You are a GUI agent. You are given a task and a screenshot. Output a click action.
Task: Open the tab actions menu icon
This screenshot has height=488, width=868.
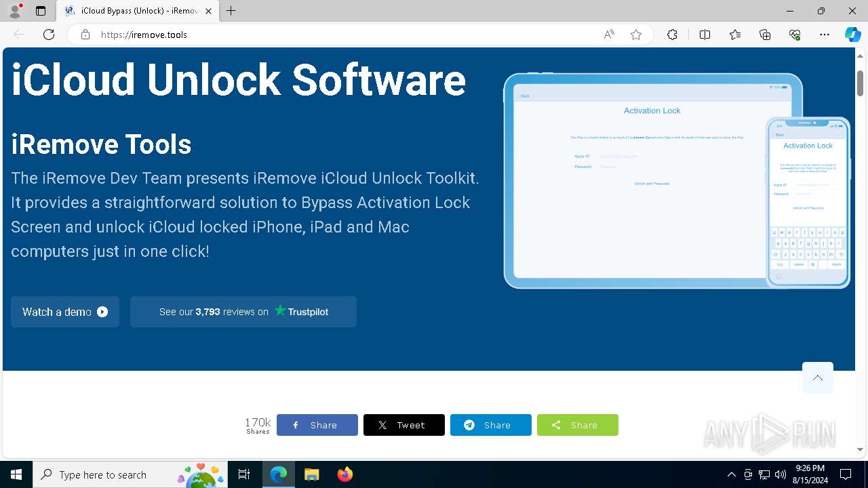click(41, 11)
